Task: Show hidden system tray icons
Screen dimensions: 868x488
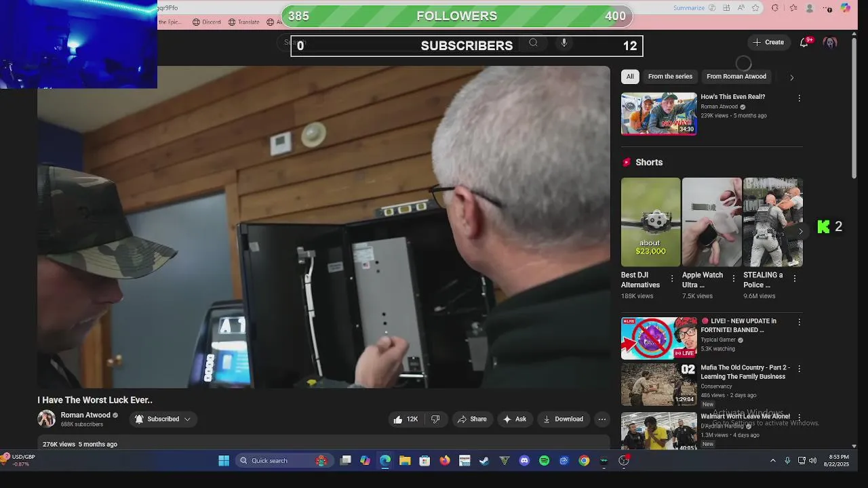Action: (x=772, y=461)
